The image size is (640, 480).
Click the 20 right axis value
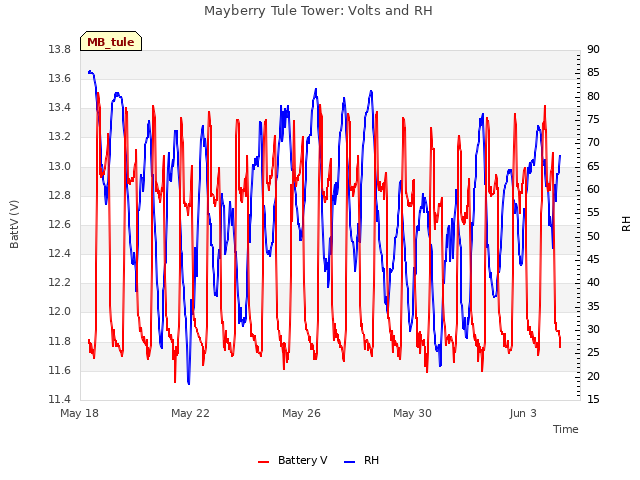point(593,376)
